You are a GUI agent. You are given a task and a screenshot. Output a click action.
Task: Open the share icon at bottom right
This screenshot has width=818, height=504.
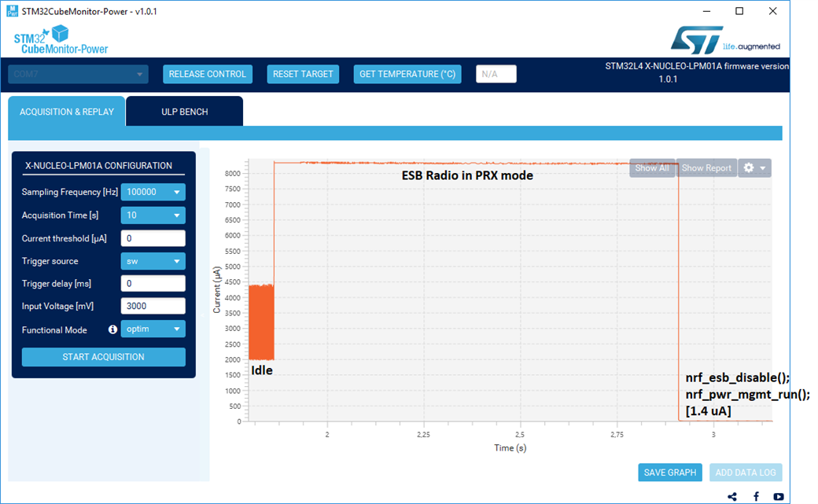(732, 496)
